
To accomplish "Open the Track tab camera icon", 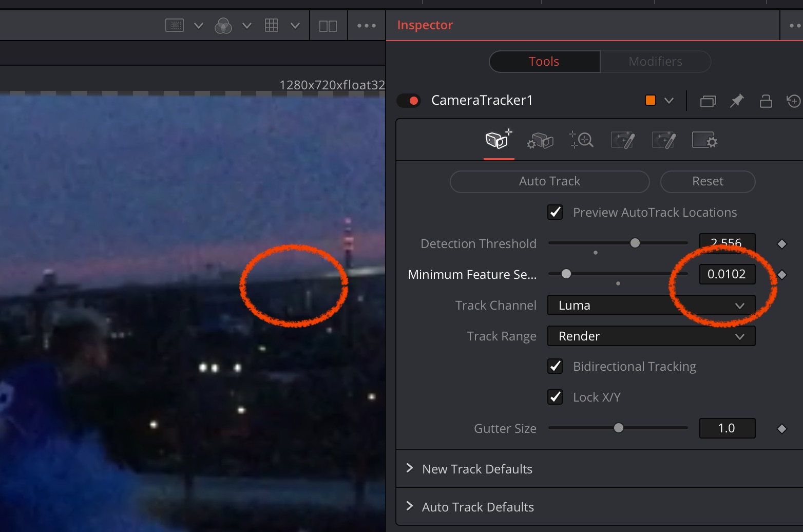I will point(499,139).
